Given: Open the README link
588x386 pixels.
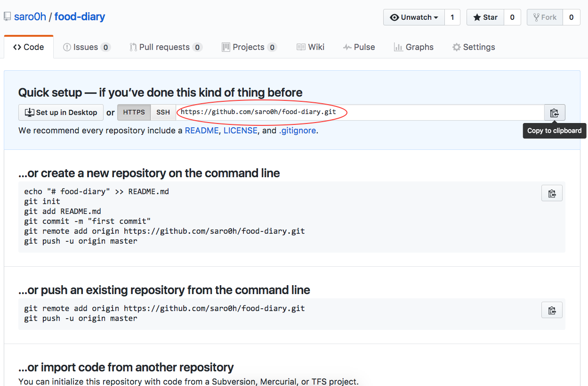Looking at the screenshot, I should pyautogui.click(x=201, y=131).
